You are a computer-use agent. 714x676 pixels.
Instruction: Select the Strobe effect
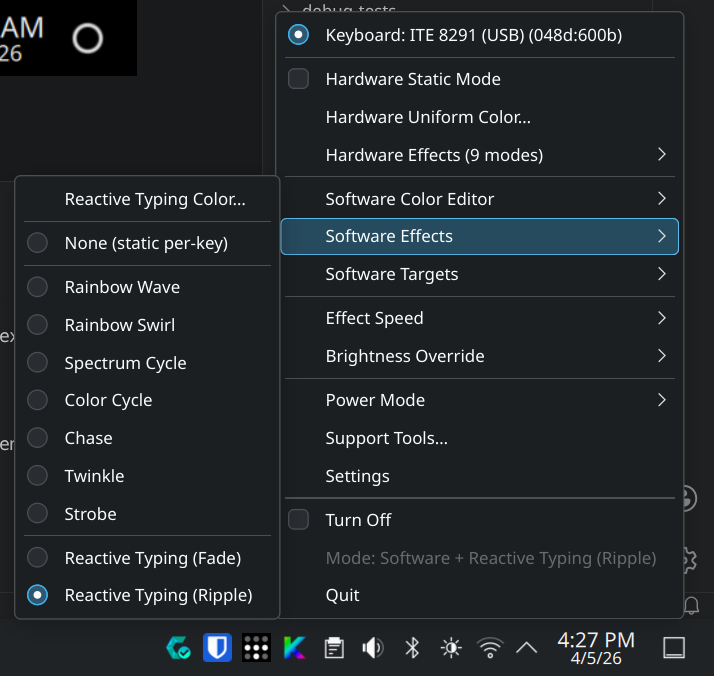147,513
